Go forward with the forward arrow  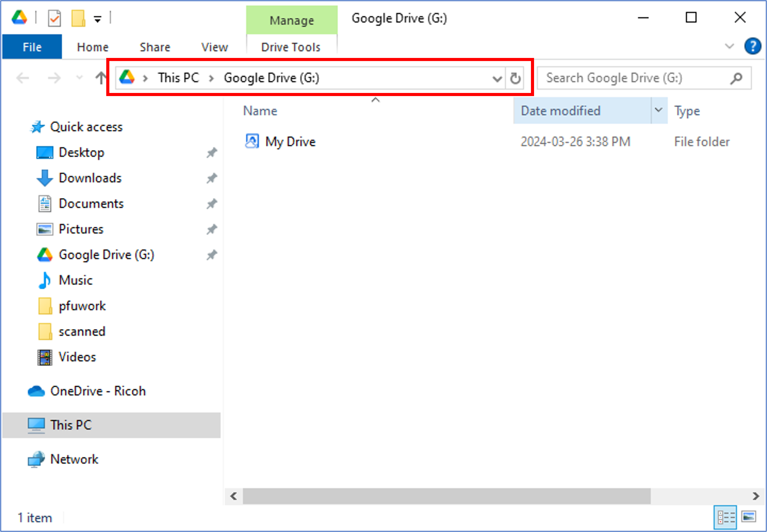click(54, 78)
